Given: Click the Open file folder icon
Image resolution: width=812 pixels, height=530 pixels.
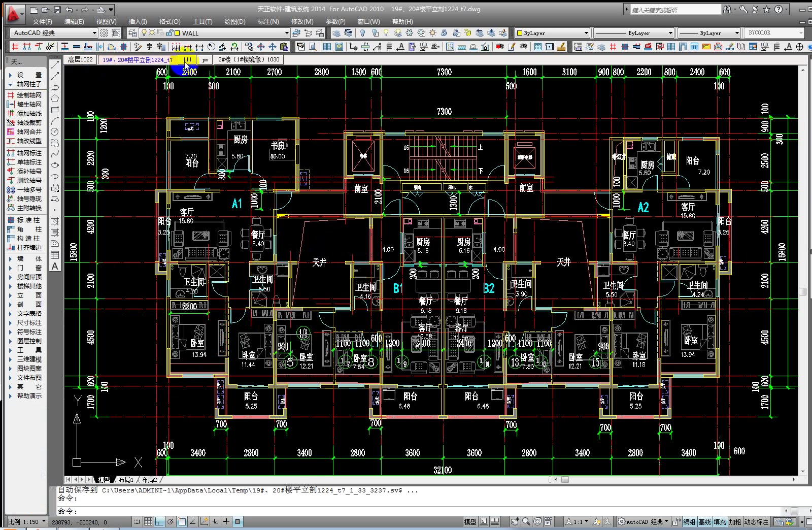Looking at the screenshot, I should point(46,10).
